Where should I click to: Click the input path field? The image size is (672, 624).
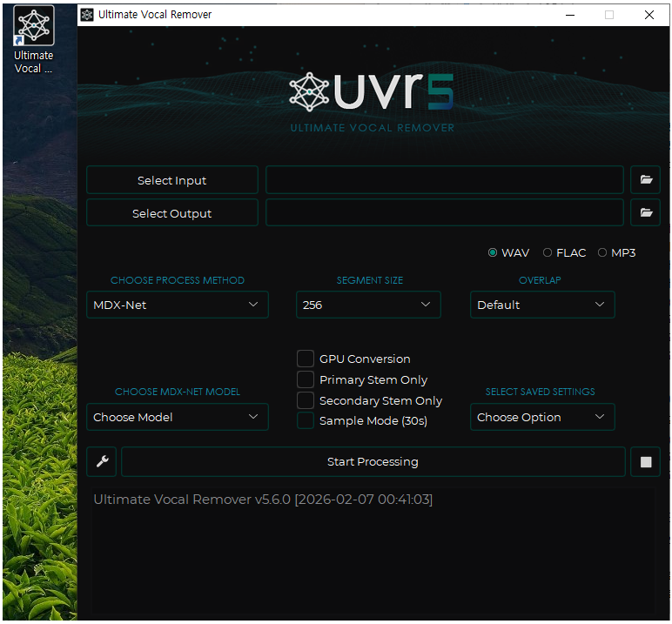[445, 180]
